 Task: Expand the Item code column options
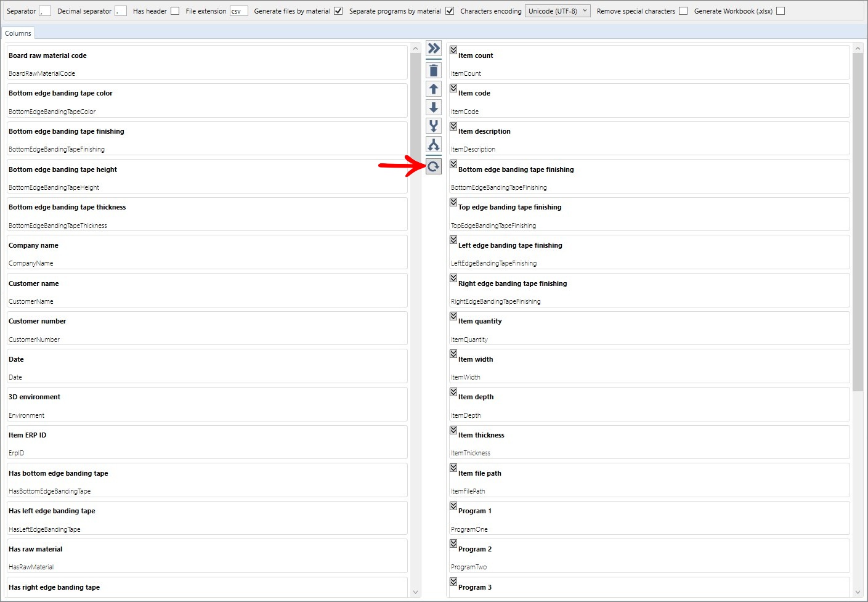[453, 88]
